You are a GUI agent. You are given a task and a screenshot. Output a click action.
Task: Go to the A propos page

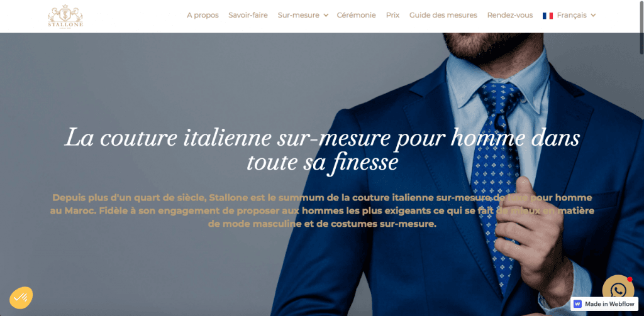pos(203,15)
